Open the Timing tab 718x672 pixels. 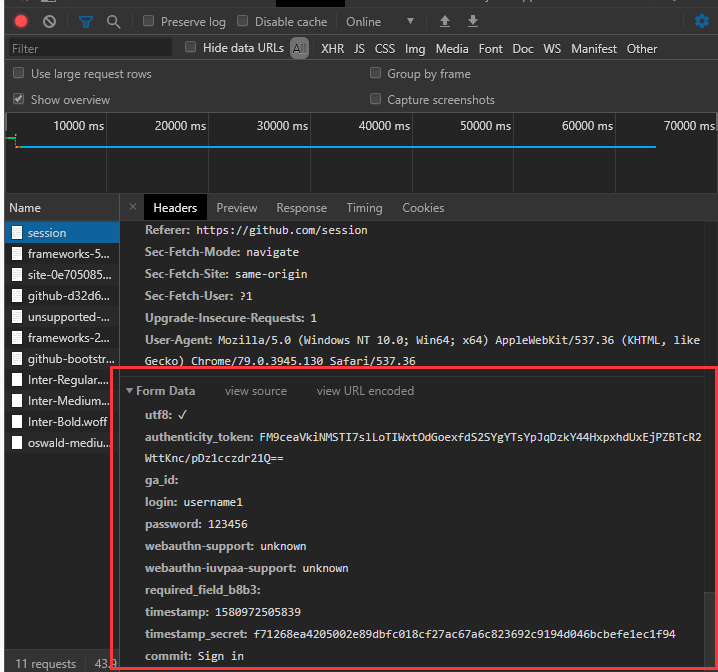click(364, 208)
